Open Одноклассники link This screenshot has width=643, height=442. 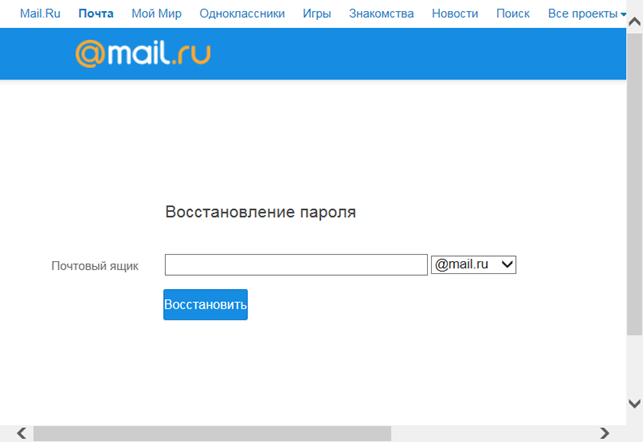[242, 14]
